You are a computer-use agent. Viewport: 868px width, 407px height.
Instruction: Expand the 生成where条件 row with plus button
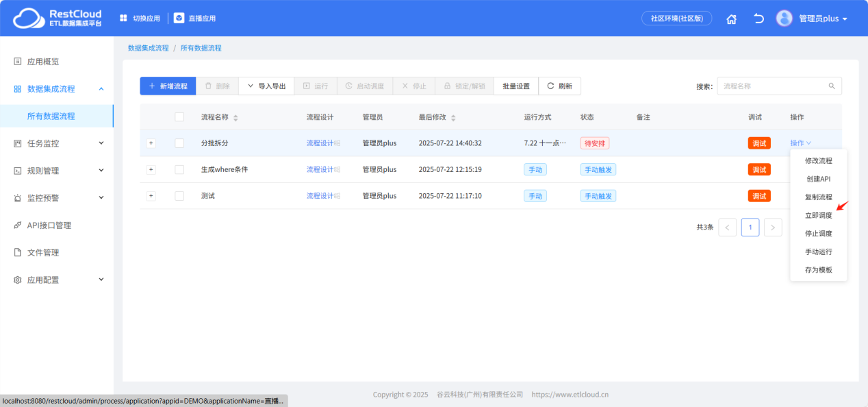(151, 169)
